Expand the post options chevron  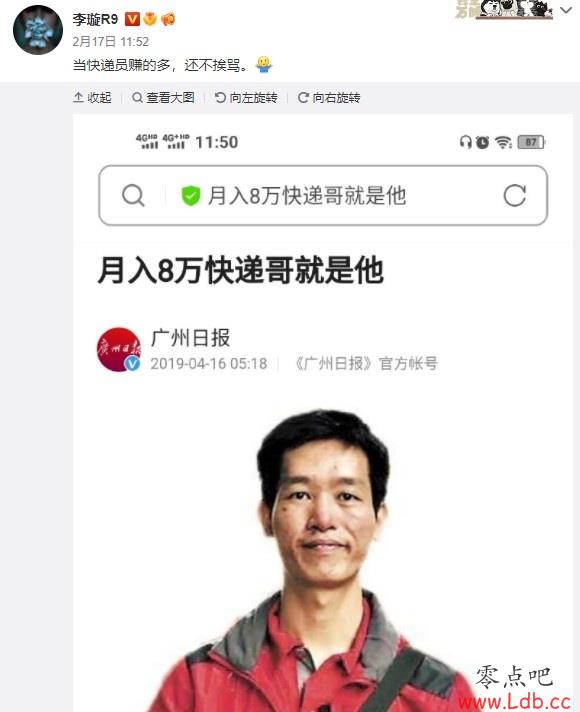pyautogui.click(x=566, y=10)
